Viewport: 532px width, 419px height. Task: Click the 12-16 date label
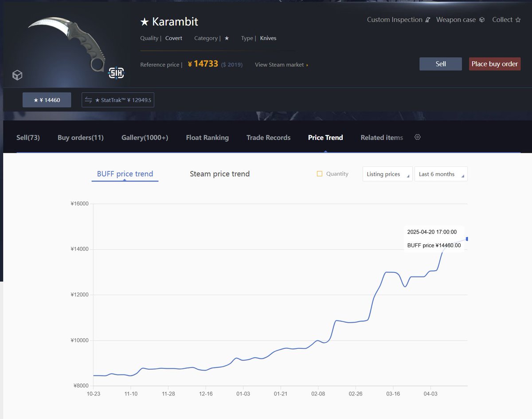point(206,394)
